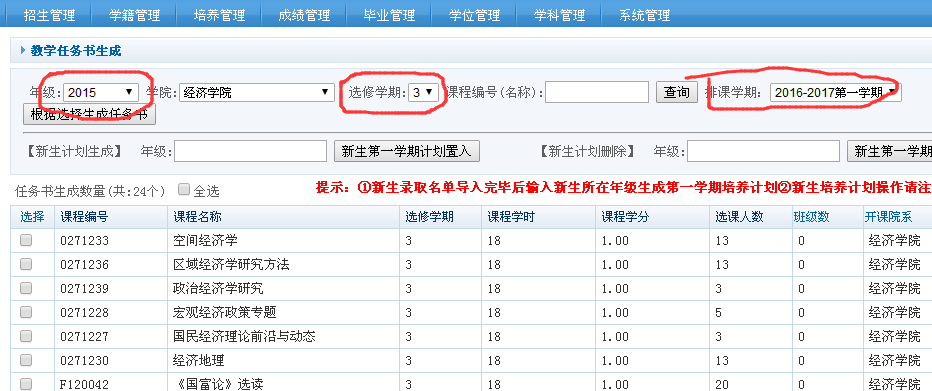
Task: Check the box for 《国富论》选读 row
Action: pos(26,383)
